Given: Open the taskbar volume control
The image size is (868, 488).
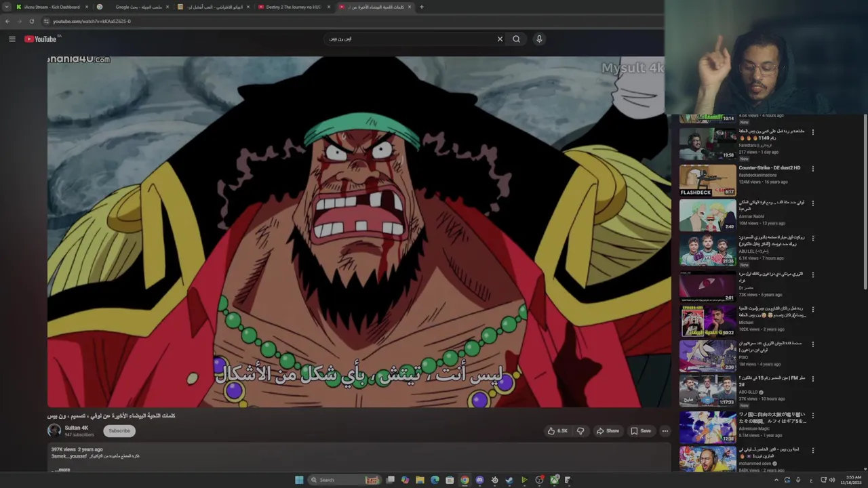Looking at the screenshot, I should (832, 480).
